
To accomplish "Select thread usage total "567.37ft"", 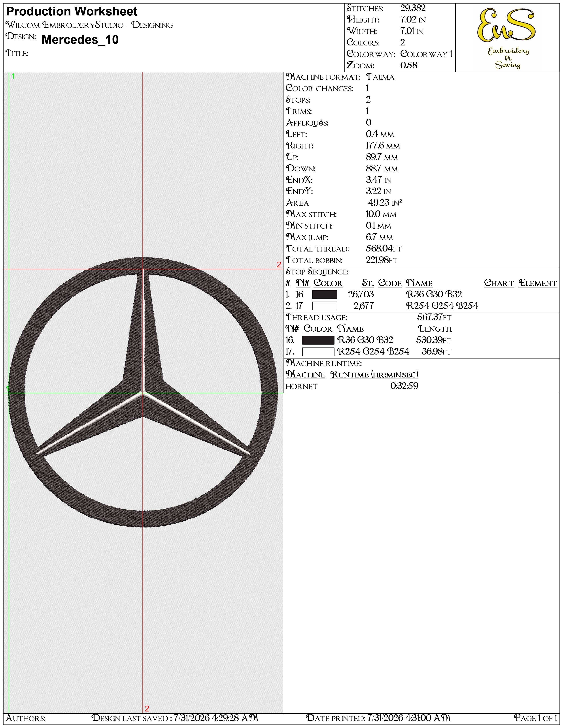I will pyautogui.click(x=434, y=317).
